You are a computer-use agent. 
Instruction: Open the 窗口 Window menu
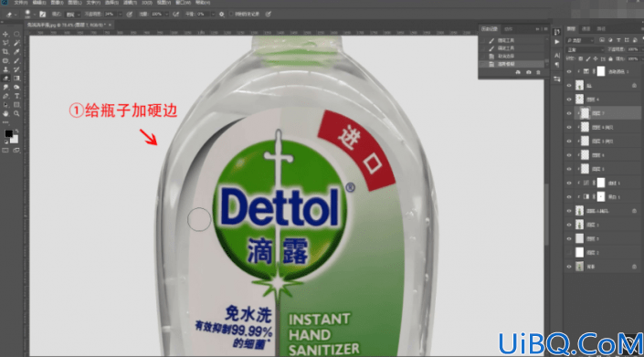pos(183,3)
